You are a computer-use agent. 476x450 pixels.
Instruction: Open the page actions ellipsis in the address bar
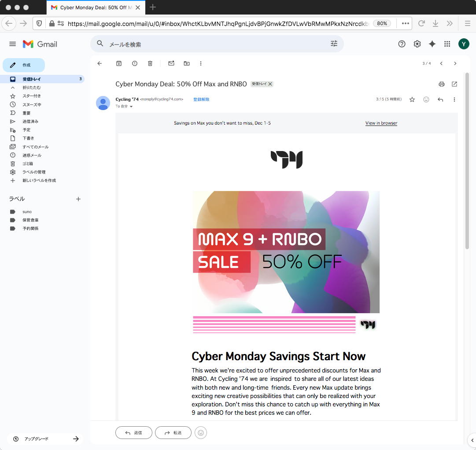pyautogui.click(x=405, y=23)
